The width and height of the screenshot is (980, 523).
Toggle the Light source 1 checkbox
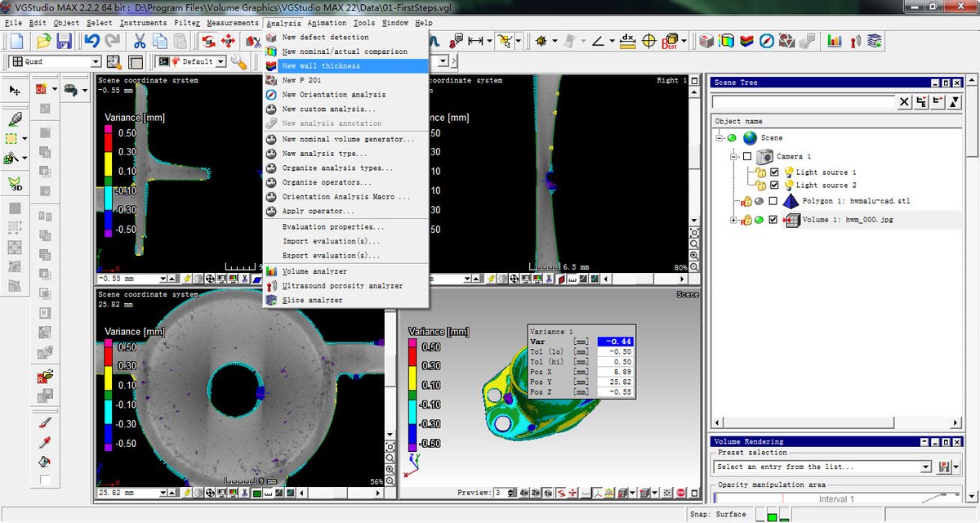pos(774,172)
